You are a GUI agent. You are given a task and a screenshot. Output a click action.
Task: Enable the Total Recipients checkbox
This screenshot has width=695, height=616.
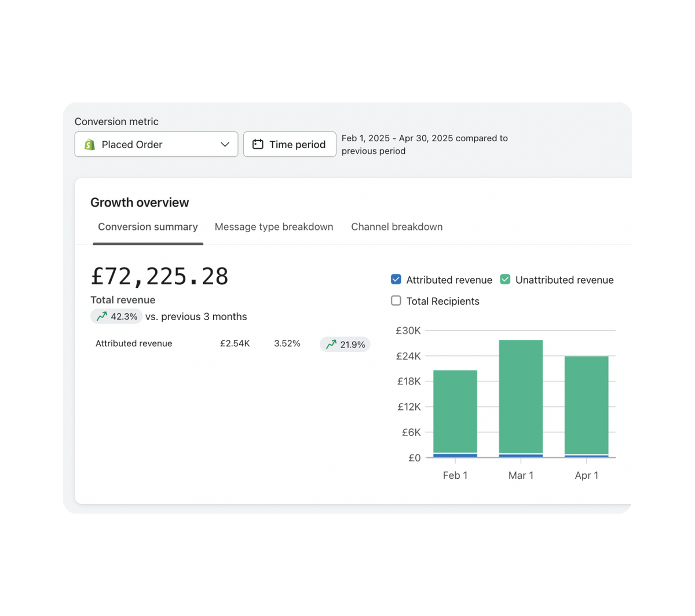coord(396,300)
